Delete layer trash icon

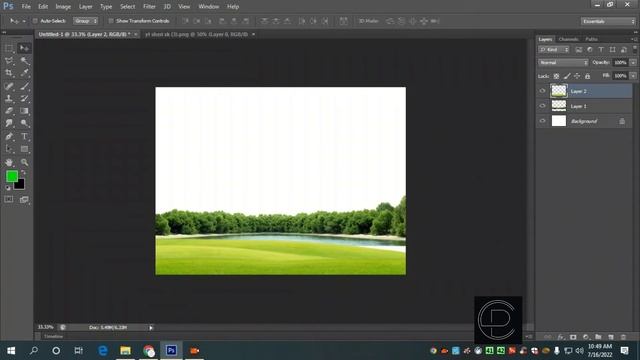tap(623, 337)
